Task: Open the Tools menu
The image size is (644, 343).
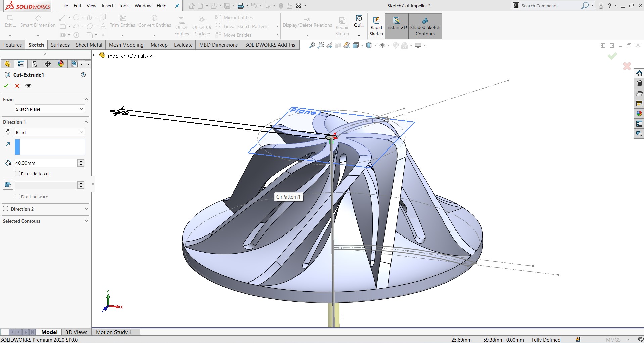Action: coord(124,6)
